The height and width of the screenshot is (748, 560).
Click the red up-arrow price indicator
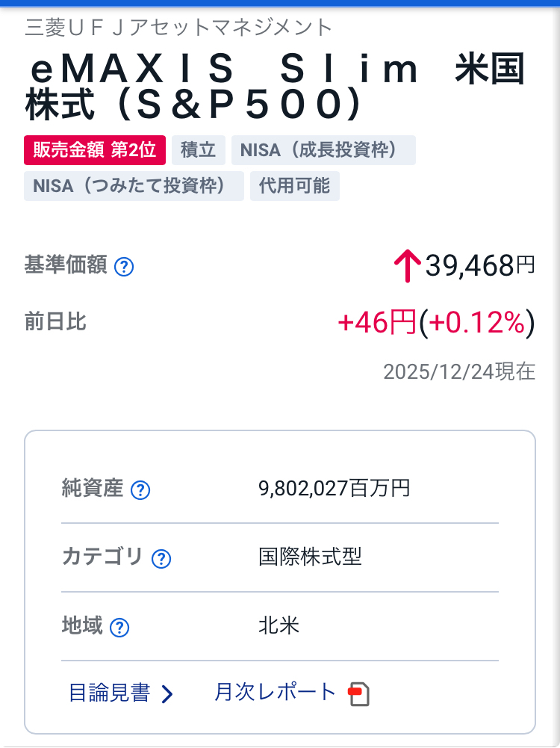(407, 266)
